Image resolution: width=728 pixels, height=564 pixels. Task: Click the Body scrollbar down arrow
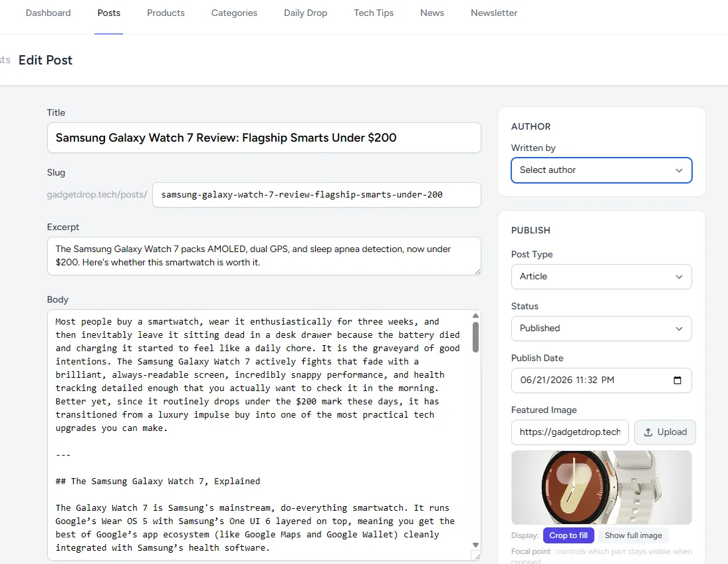click(x=475, y=545)
